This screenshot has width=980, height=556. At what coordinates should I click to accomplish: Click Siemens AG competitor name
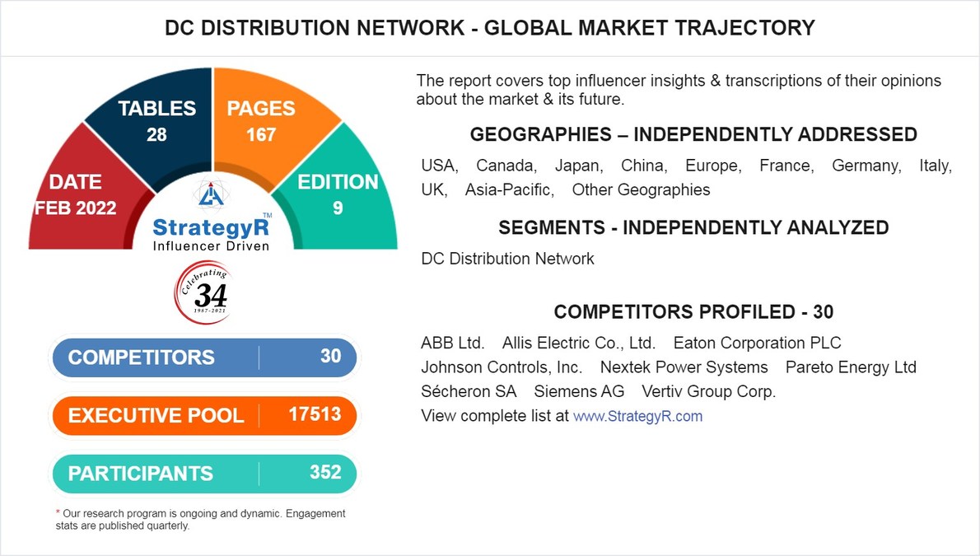tap(579, 392)
